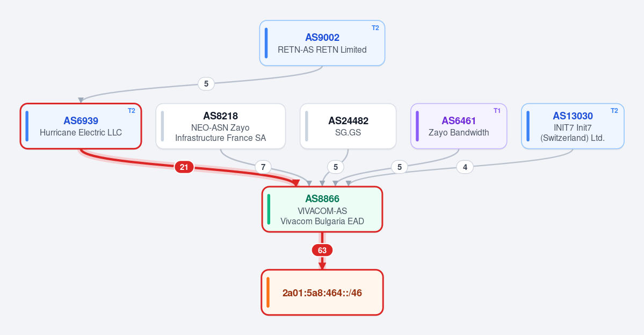
Task: Click the 5 badge under AS24482
Action: coord(336,167)
